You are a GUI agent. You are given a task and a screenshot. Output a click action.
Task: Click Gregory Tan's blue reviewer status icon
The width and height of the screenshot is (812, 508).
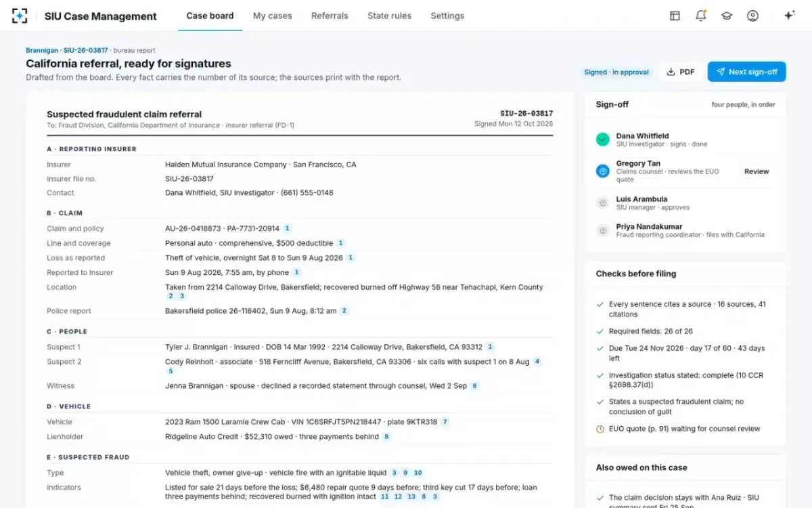point(602,171)
